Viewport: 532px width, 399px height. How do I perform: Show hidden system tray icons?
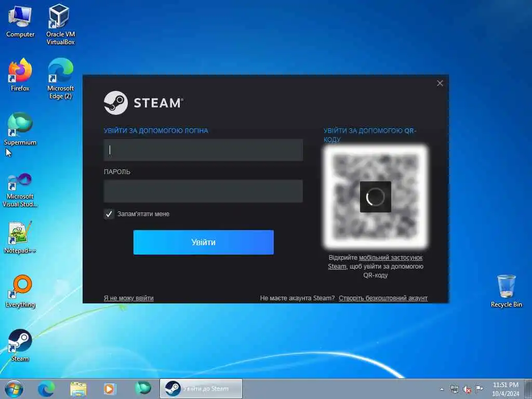pos(442,389)
